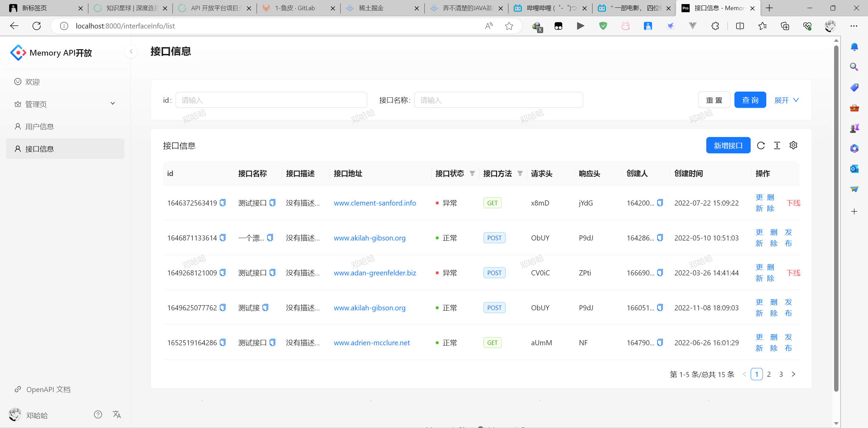Image resolution: width=868 pixels, height=428 pixels.
Task: Copy id 1646372563419
Action: pos(223,203)
